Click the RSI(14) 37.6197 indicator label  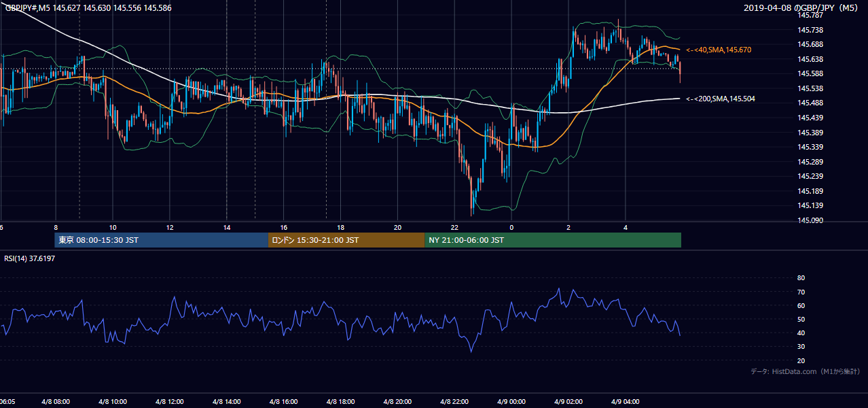pyautogui.click(x=29, y=258)
